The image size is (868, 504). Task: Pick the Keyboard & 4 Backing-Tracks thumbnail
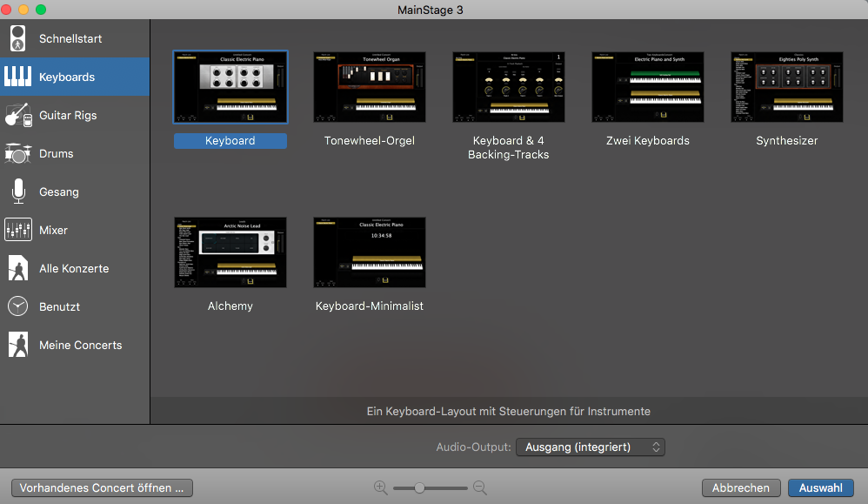(509, 87)
